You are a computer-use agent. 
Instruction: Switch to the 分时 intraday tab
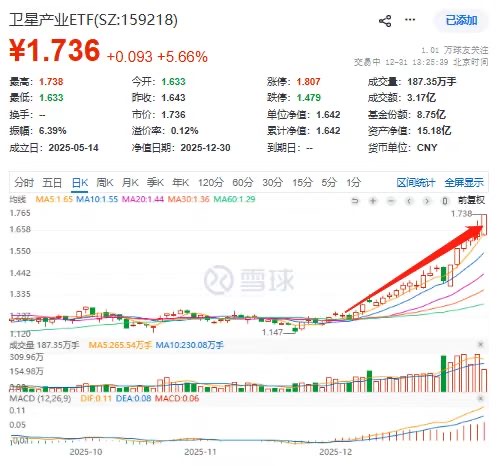pyautogui.click(x=24, y=182)
